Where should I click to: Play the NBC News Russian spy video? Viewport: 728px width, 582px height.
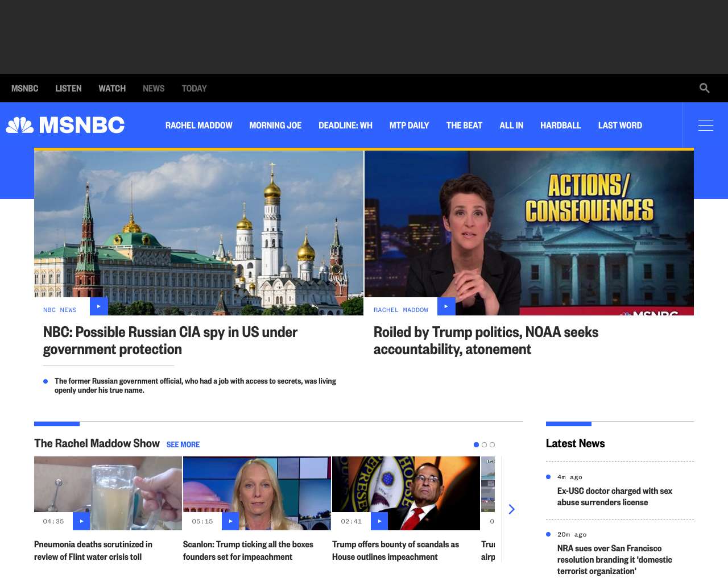[x=99, y=306]
